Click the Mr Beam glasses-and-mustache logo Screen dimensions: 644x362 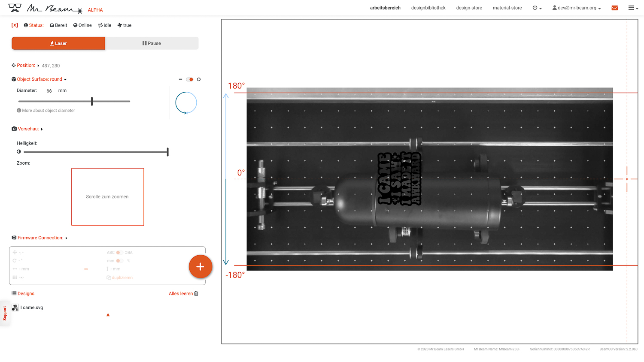pyautogui.click(x=15, y=8)
